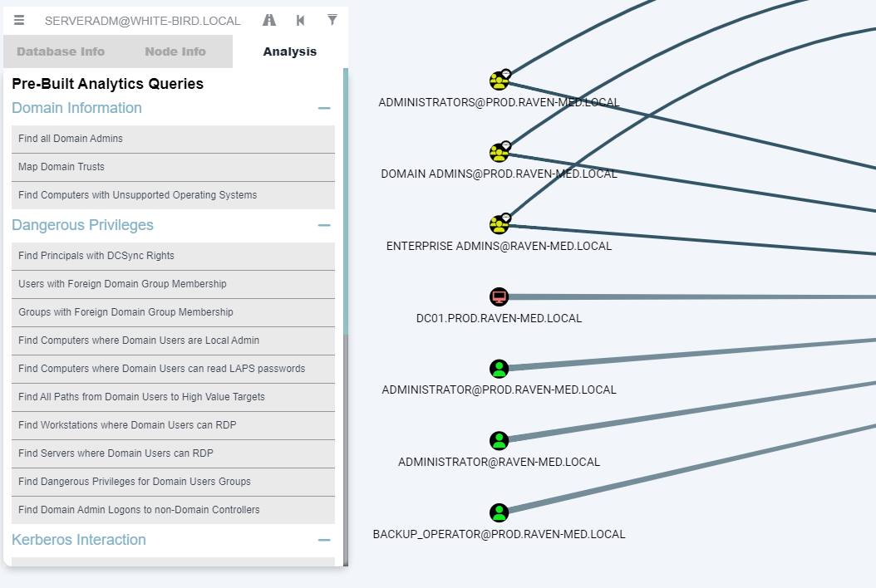Collapse the Kerberos Interaction section
876x588 pixels.
coord(324,540)
